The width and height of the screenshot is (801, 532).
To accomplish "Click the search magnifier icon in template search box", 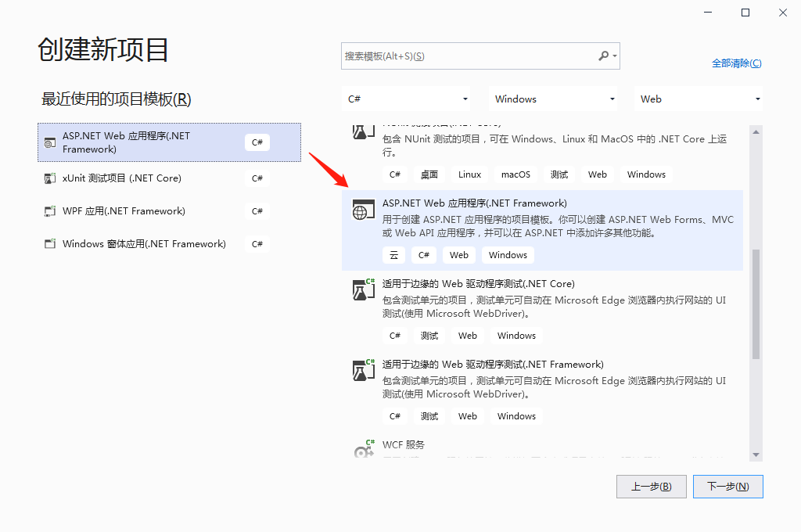I will tap(603, 56).
